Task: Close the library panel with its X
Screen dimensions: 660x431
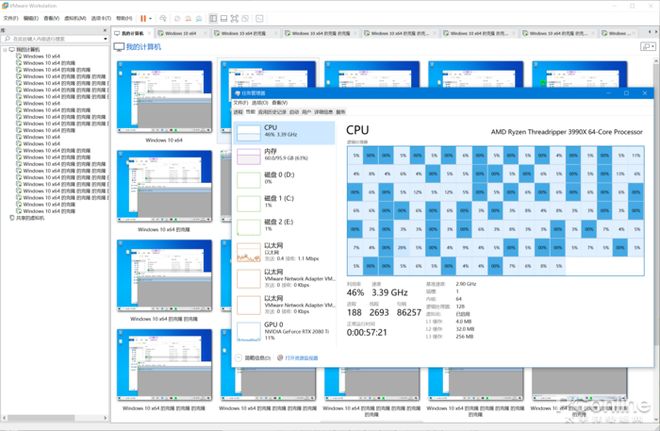Action: 105,30
